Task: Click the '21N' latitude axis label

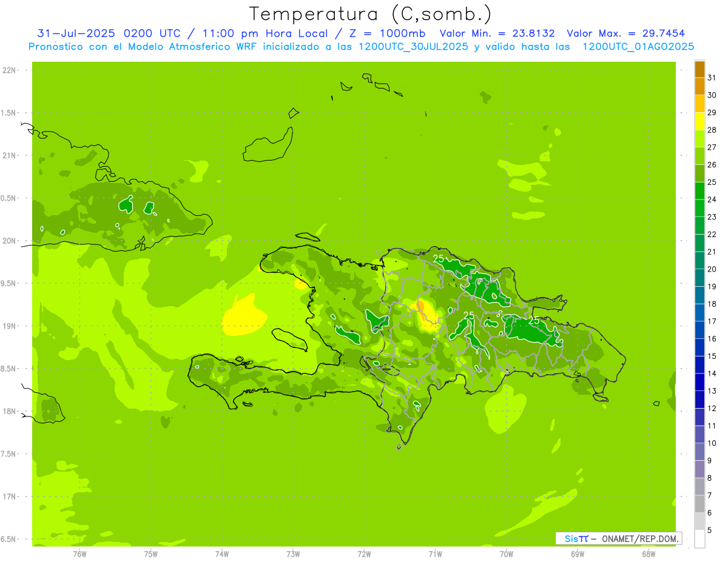Action: (x=8, y=155)
